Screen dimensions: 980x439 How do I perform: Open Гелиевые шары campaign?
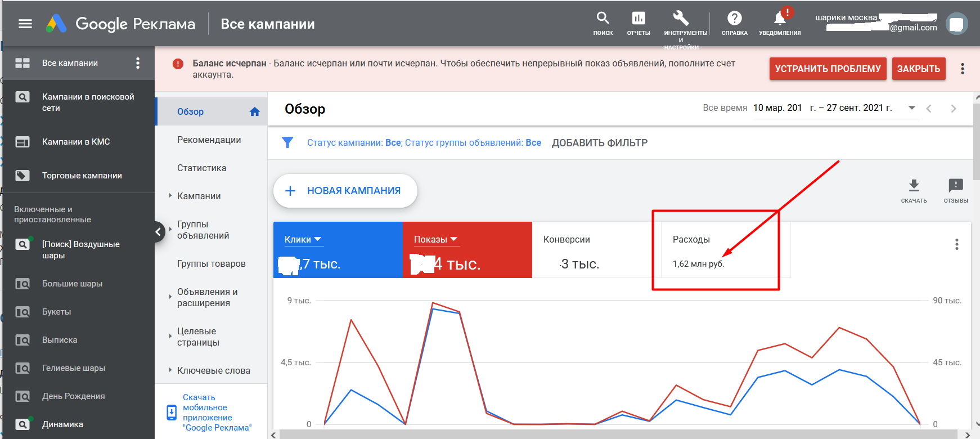[x=74, y=368]
